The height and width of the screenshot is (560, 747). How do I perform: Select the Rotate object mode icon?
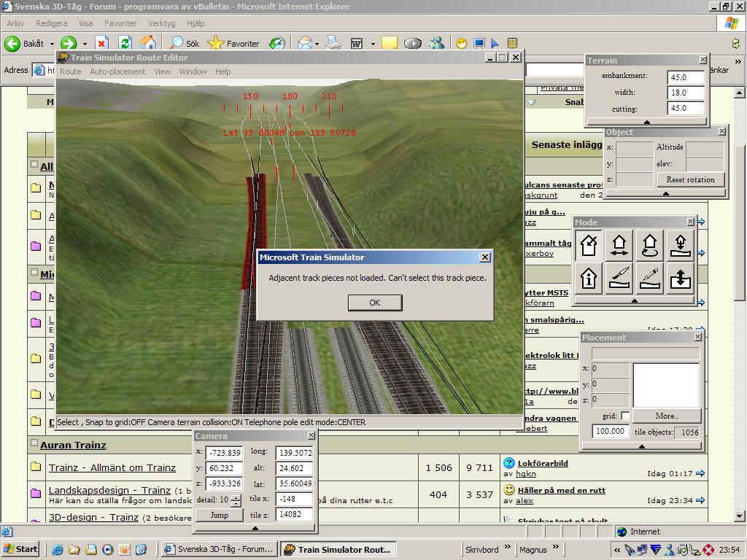tap(650, 246)
